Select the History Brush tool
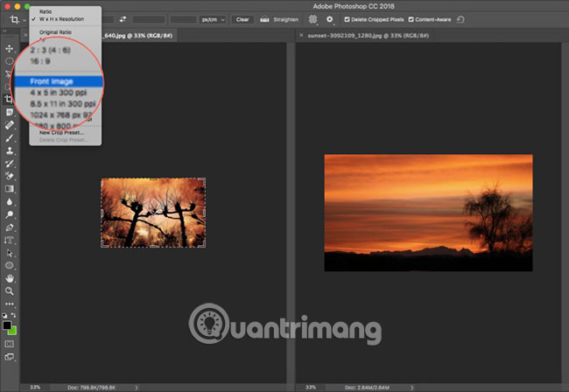Image resolution: width=569 pixels, height=392 pixels. 10,164
